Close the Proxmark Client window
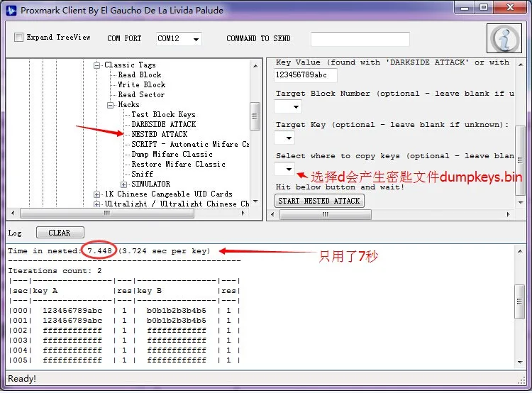The height and width of the screenshot is (393, 532). (510, 8)
